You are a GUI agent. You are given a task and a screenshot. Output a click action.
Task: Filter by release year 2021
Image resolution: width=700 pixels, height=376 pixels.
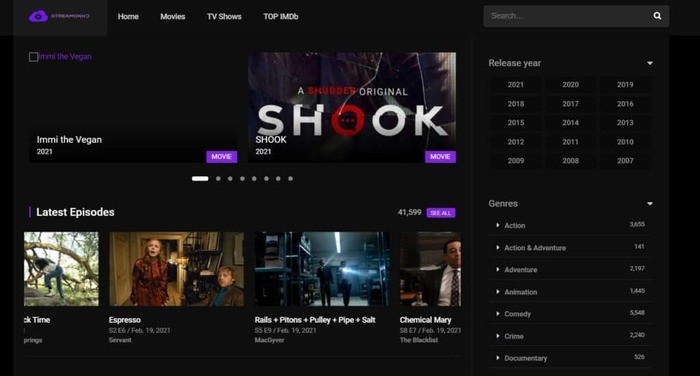tap(516, 84)
